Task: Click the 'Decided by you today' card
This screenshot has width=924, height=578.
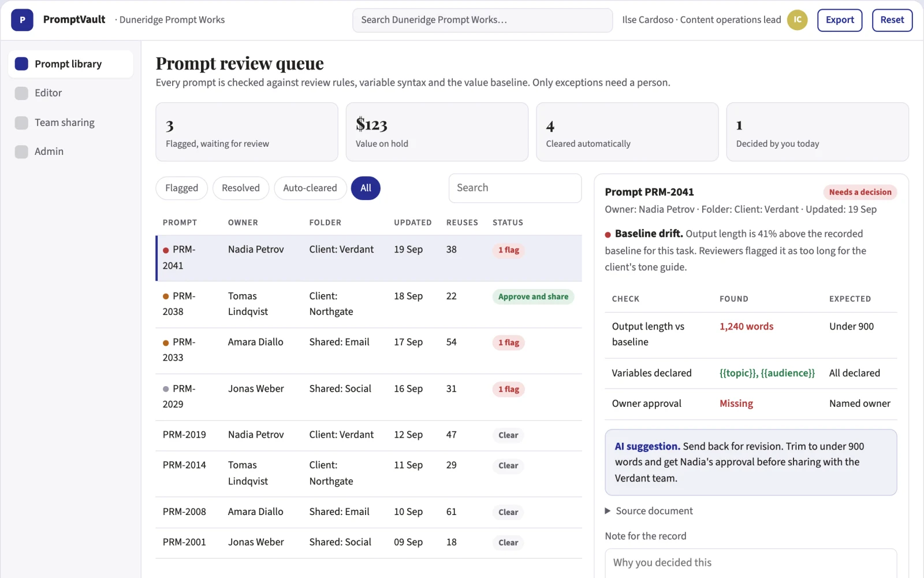Action: click(x=817, y=132)
